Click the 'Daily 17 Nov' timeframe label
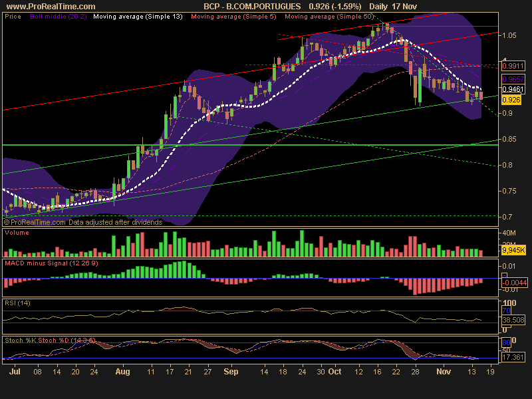 (393, 7)
